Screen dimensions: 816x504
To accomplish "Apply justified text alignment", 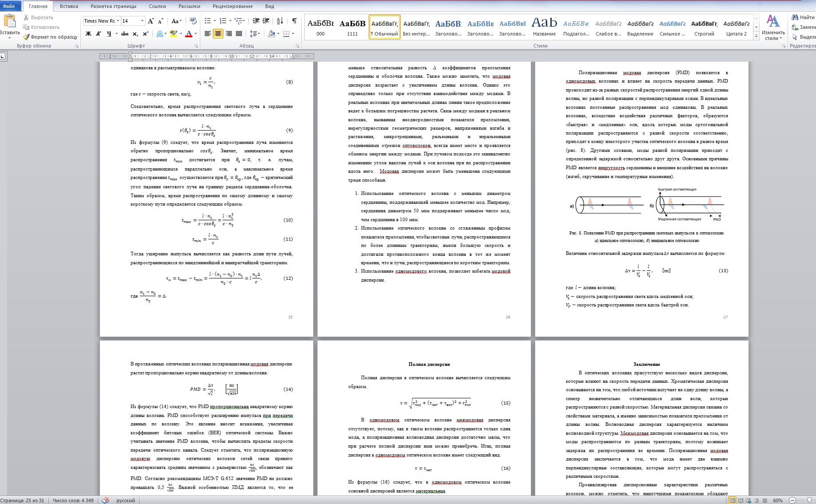I will tap(239, 34).
